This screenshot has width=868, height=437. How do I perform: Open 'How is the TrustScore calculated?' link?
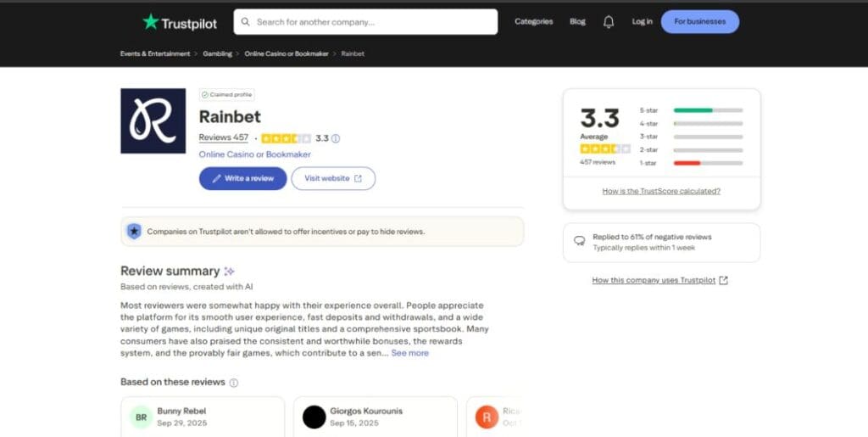coord(661,192)
